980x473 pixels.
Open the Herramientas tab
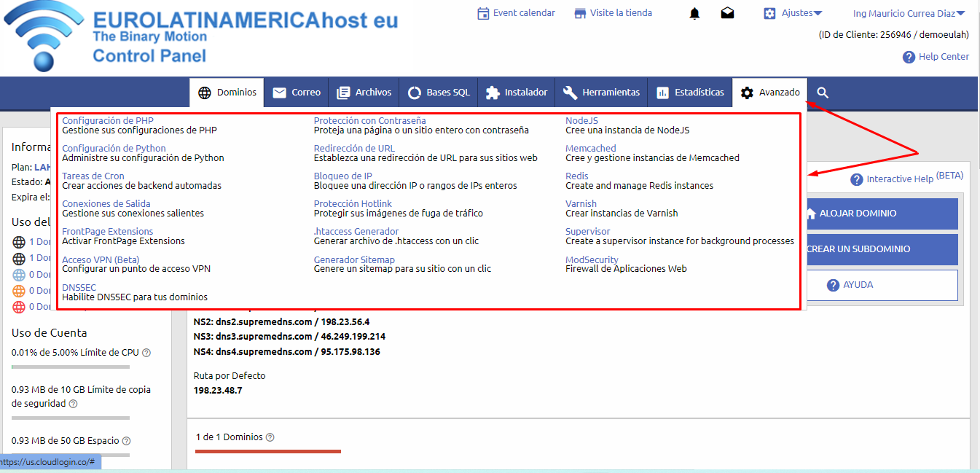coord(601,93)
